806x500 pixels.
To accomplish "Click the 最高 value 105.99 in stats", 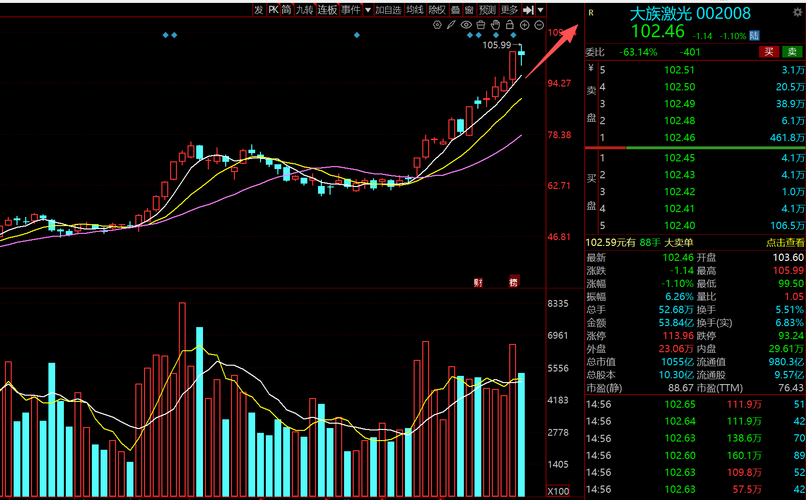I will tap(788, 270).
